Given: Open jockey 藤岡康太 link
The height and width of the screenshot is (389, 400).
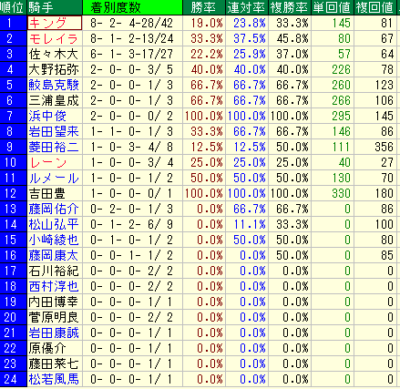Looking at the screenshot, I should (54, 256).
